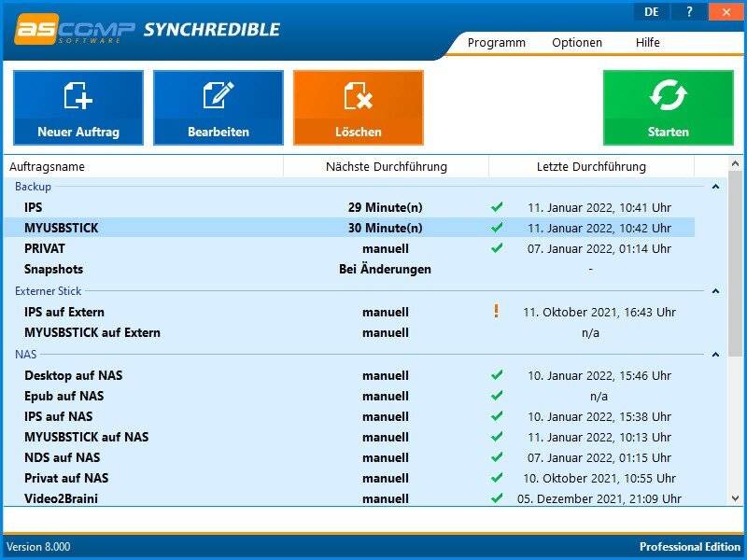
Task: Click the Löschen document-x icon
Action: click(358, 96)
